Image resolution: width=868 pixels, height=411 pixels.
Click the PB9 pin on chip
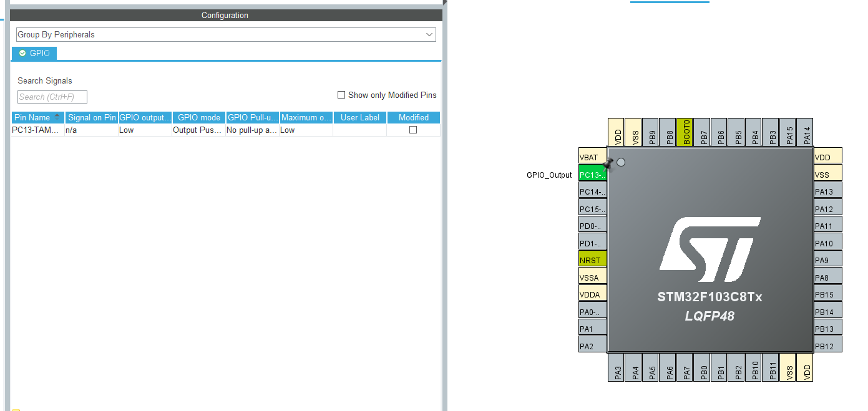(651, 132)
